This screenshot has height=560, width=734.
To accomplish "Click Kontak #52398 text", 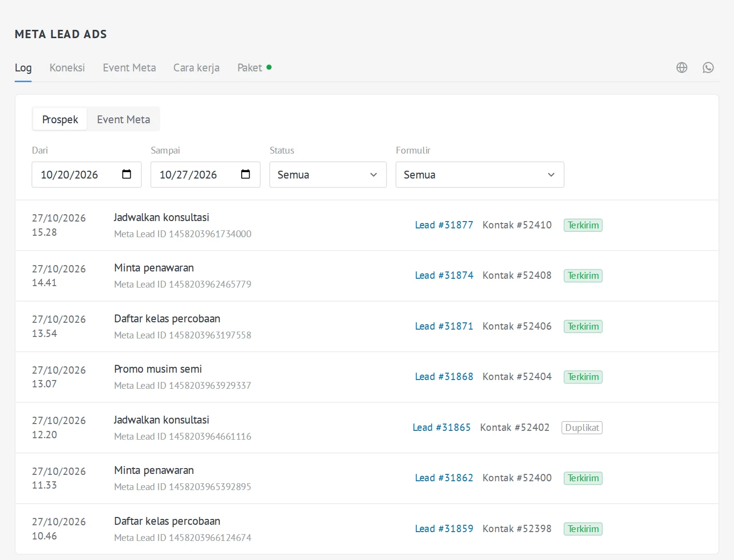I will (517, 529).
